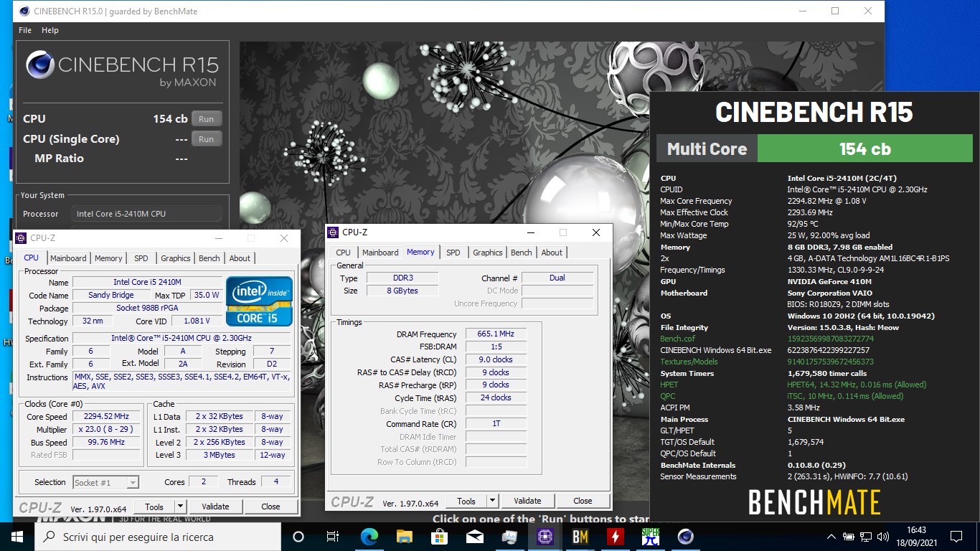Viewport: 980px width, 551px height.
Task: Select the About tab in left CPU-Z window
Action: [240, 258]
